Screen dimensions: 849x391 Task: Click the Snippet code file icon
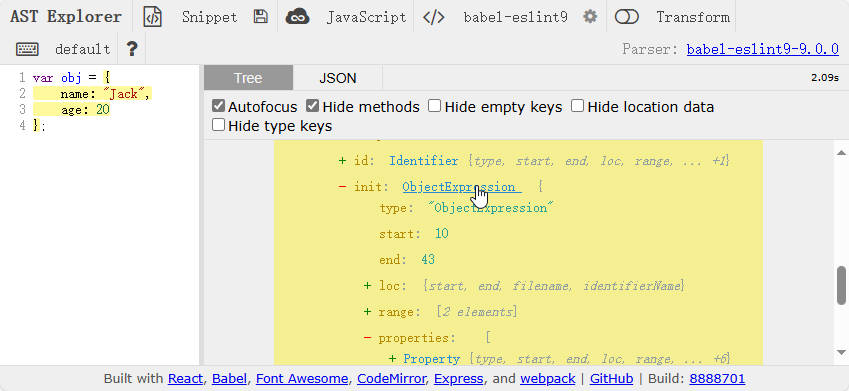coord(152,17)
